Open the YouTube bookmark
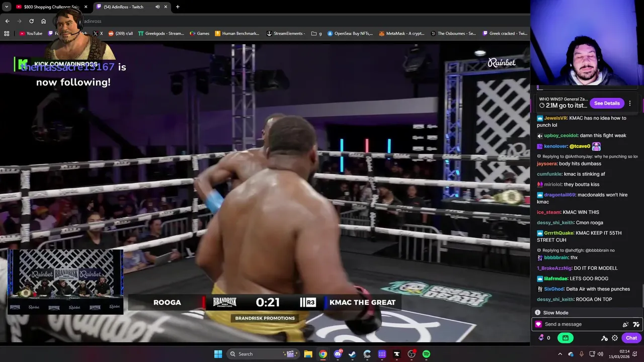This screenshot has width=644, height=362. tap(31, 34)
